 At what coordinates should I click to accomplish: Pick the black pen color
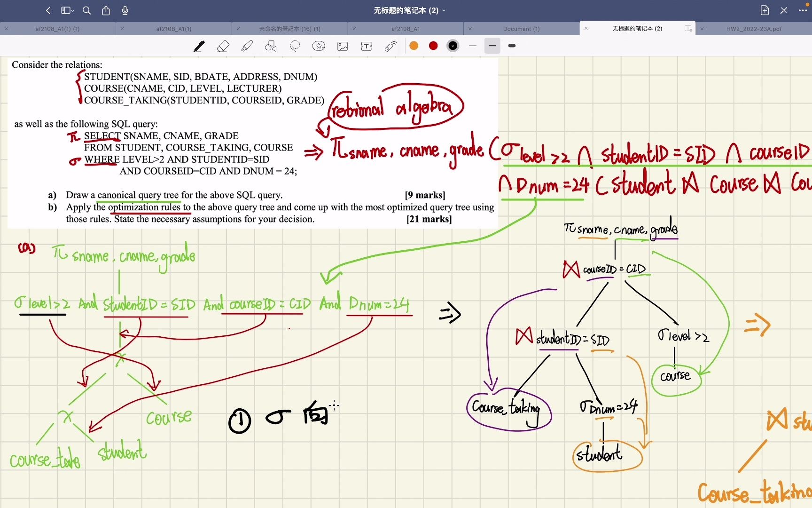(x=453, y=46)
